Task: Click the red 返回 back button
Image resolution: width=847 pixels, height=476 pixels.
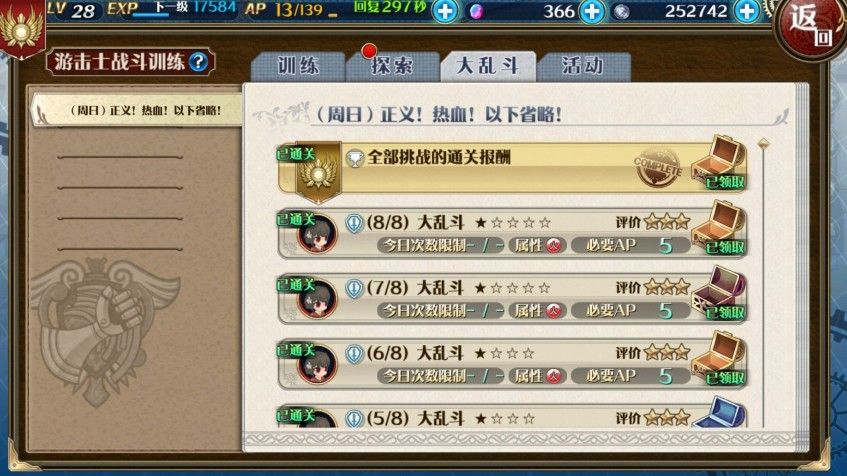Action: tap(811, 27)
